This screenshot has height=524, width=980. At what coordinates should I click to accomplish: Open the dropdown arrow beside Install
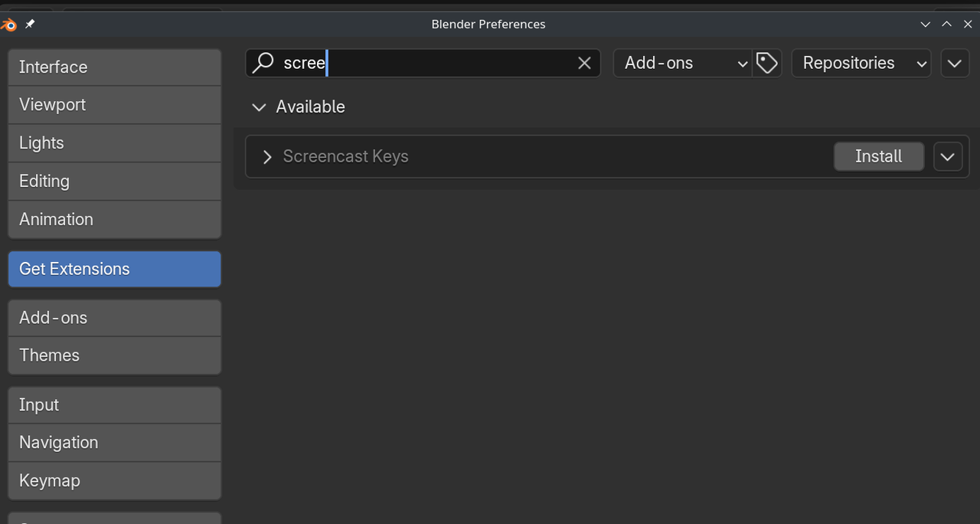pos(948,157)
